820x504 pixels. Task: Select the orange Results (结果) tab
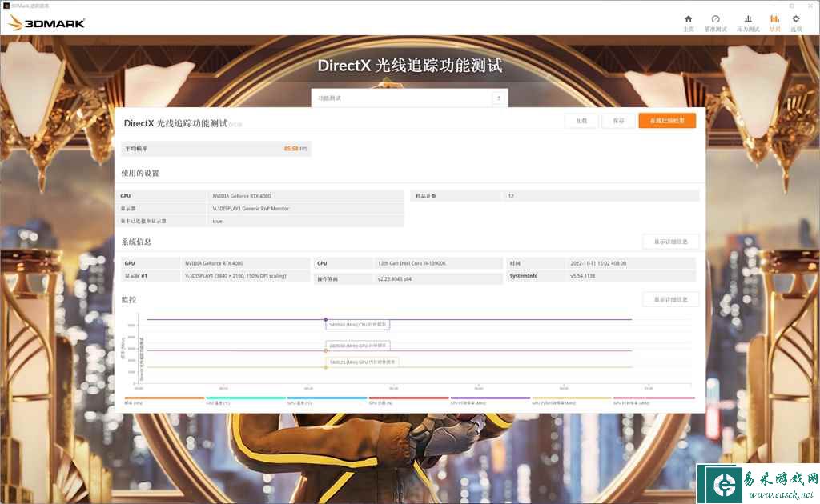pyautogui.click(x=774, y=23)
